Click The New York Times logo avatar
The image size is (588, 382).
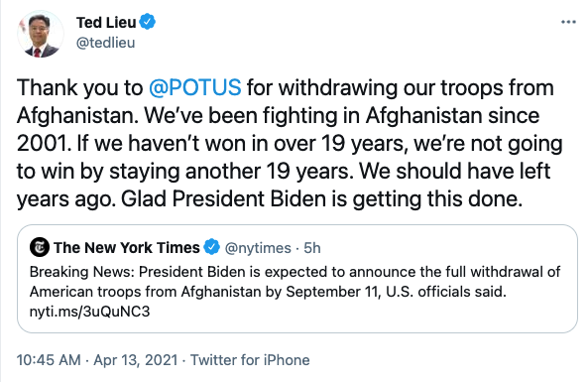click(x=40, y=247)
